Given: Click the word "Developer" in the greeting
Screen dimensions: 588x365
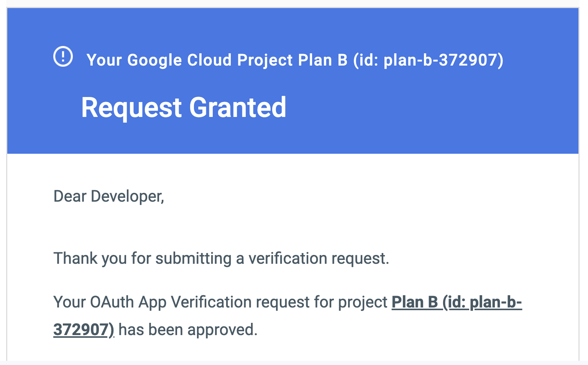Looking at the screenshot, I should [126, 196].
